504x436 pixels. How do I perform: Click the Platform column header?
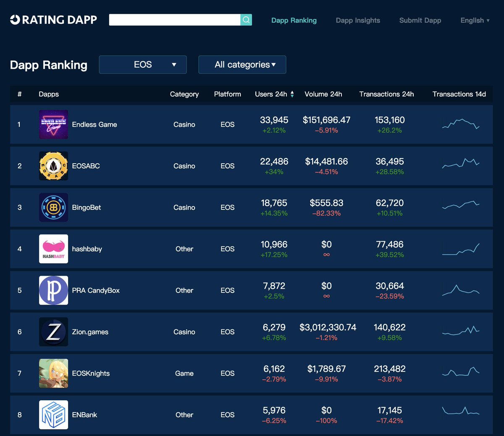tap(228, 94)
